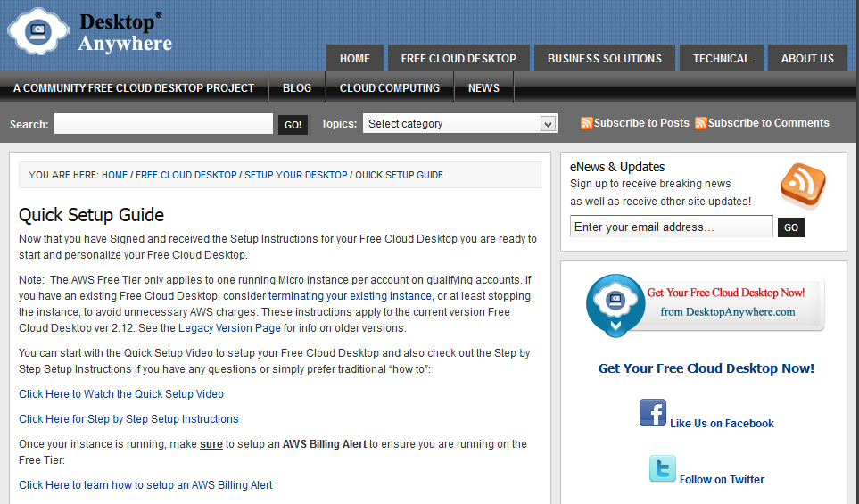Go to A Community Free Cloud Desktop Project
Screen dimensions: 859x504
tap(134, 88)
